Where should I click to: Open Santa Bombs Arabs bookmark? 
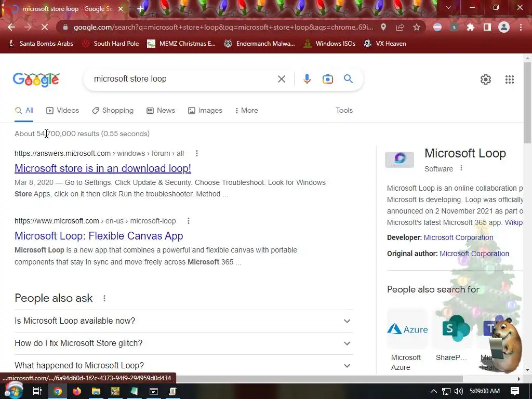[41, 44]
